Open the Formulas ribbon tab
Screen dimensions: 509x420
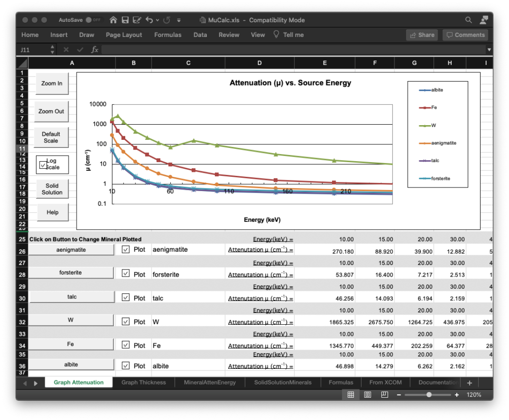click(168, 34)
